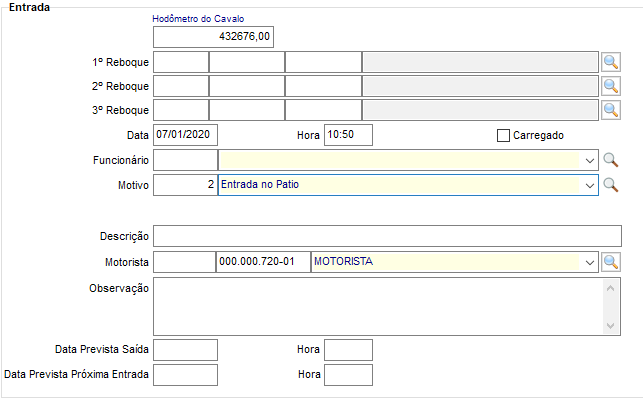Expand the Funcionário dropdown list

589,160
